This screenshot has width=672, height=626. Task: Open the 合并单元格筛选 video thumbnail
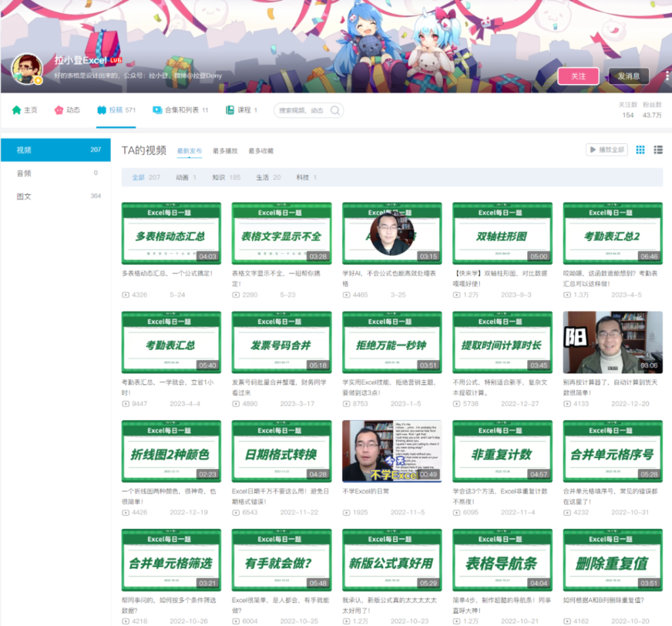(x=171, y=560)
